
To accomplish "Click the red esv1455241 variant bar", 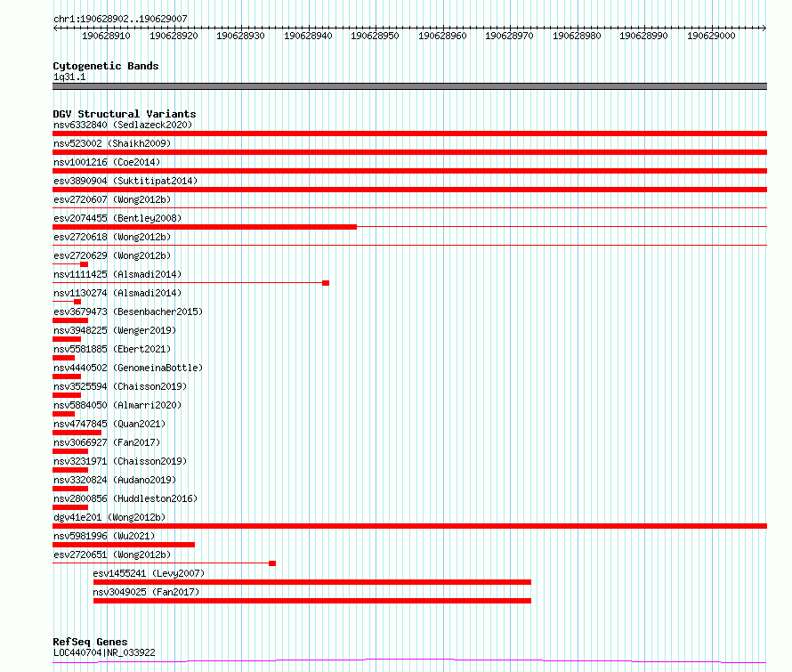I will (312, 582).
